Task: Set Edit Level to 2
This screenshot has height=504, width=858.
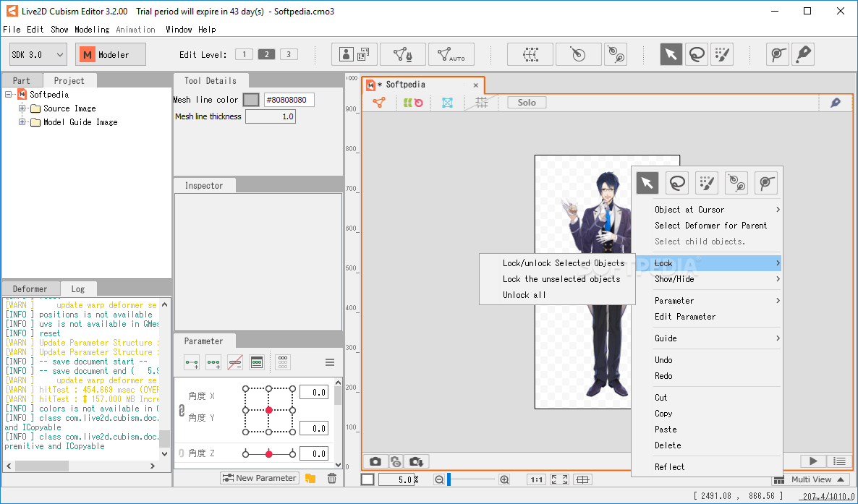Action: pyautogui.click(x=266, y=54)
